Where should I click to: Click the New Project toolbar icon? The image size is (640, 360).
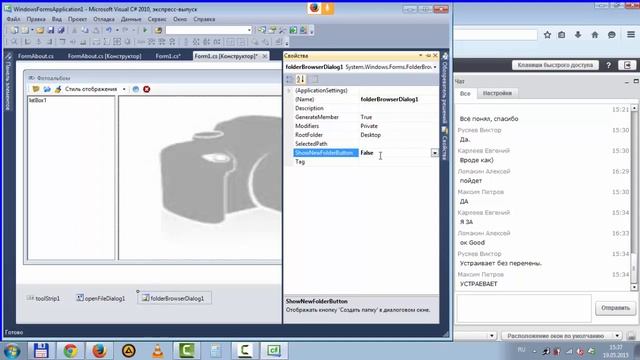(x=14, y=30)
